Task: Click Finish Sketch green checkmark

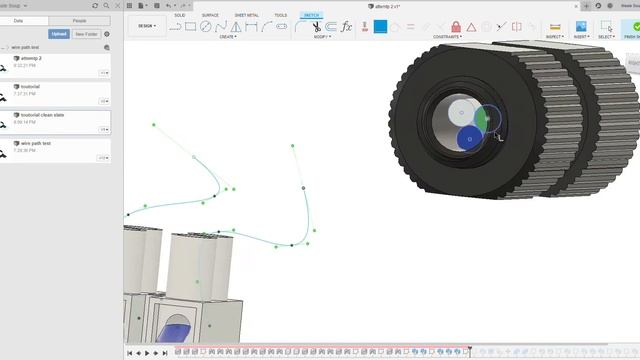Action: pyautogui.click(x=636, y=27)
